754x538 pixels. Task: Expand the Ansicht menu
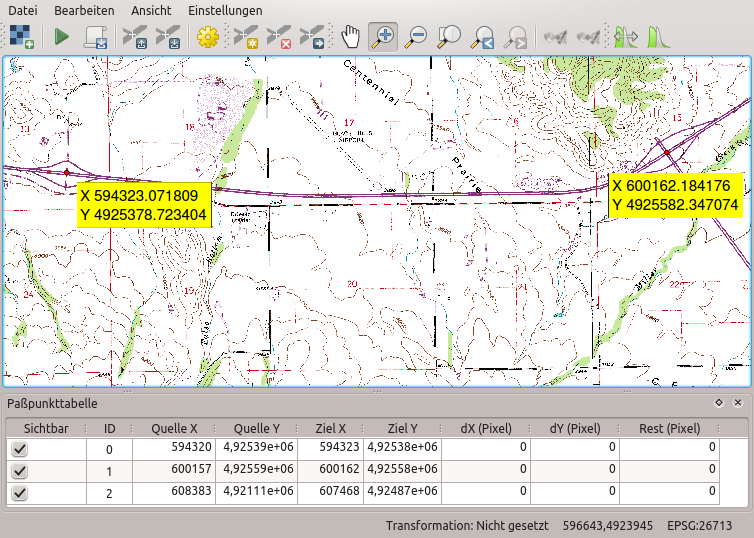pos(150,10)
